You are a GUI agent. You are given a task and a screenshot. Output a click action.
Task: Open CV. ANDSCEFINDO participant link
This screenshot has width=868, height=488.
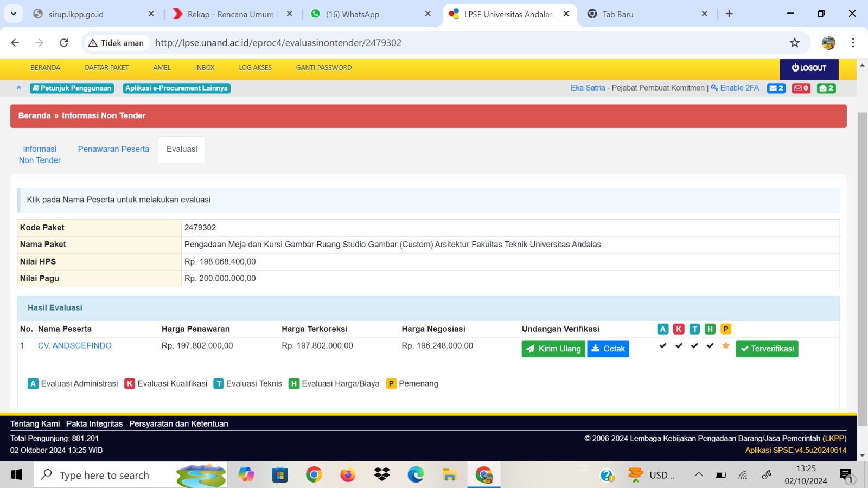coord(75,346)
